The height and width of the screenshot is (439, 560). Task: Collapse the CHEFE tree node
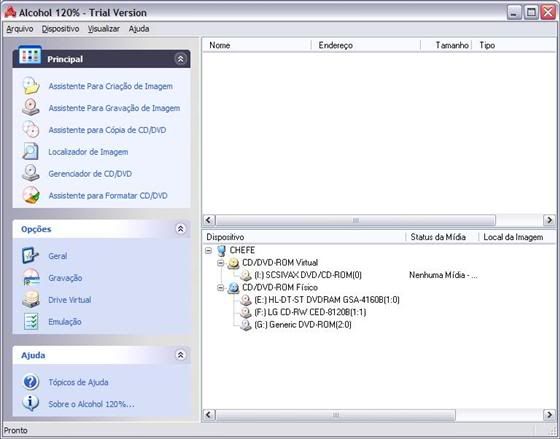209,251
